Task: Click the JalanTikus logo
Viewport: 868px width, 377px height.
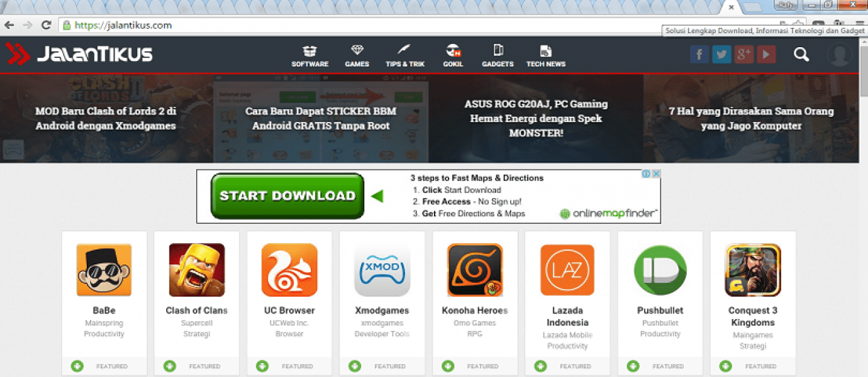Action: [x=79, y=54]
